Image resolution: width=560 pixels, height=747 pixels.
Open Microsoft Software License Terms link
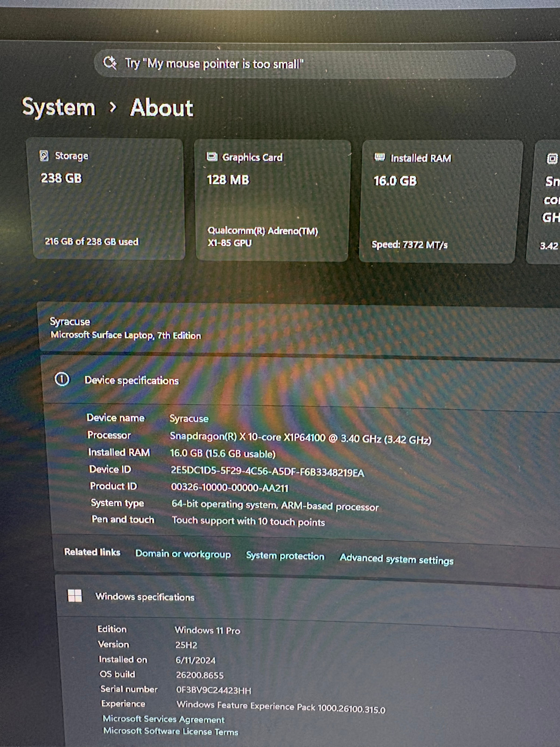(x=171, y=732)
